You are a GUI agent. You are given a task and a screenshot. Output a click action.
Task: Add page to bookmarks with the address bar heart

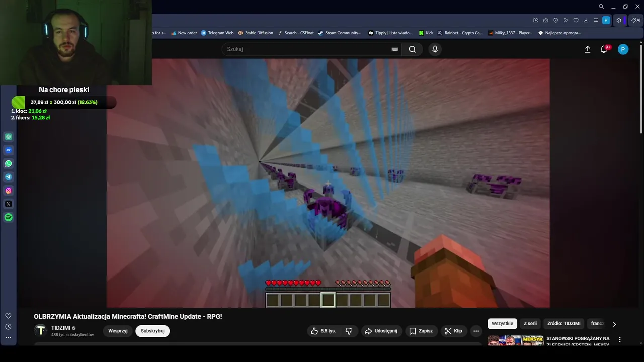coord(576,20)
